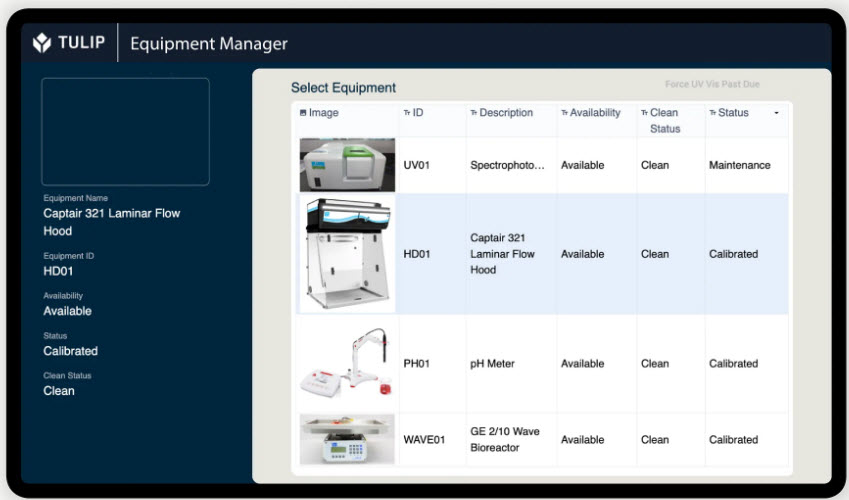Sort by the Availability column header
This screenshot has height=500, width=849.
[595, 113]
